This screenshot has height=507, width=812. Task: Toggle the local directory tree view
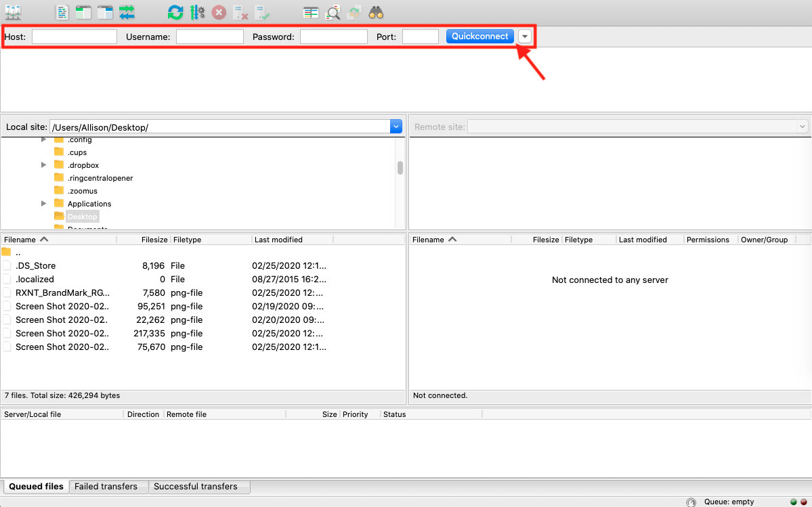click(x=83, y=12)
